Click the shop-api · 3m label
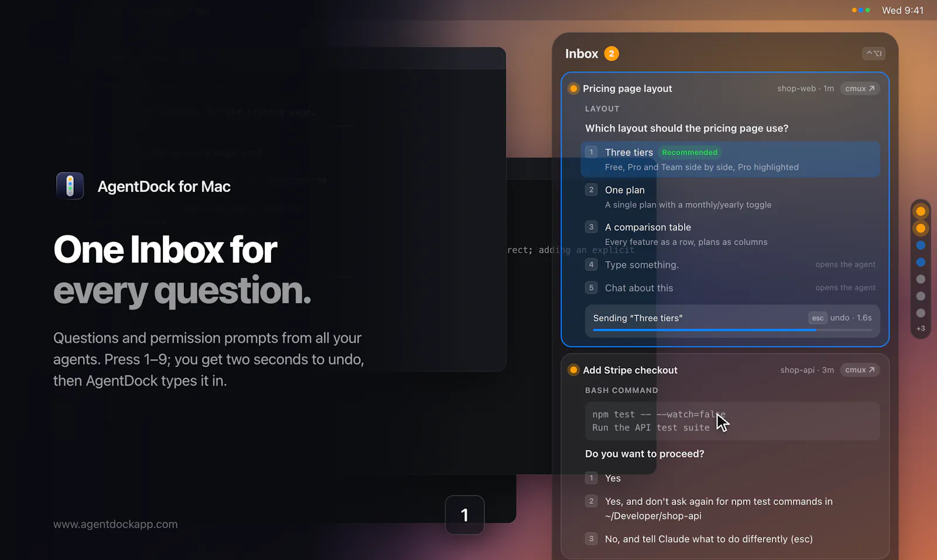 coord(807,370)
